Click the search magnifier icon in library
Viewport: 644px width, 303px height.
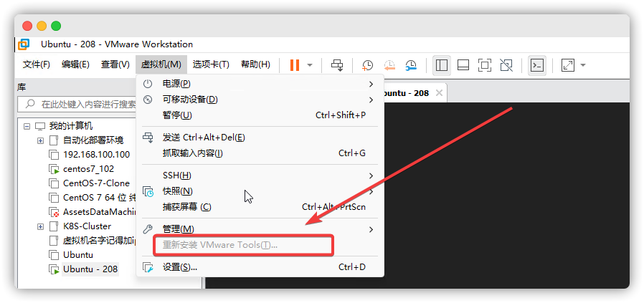point(30,104)
